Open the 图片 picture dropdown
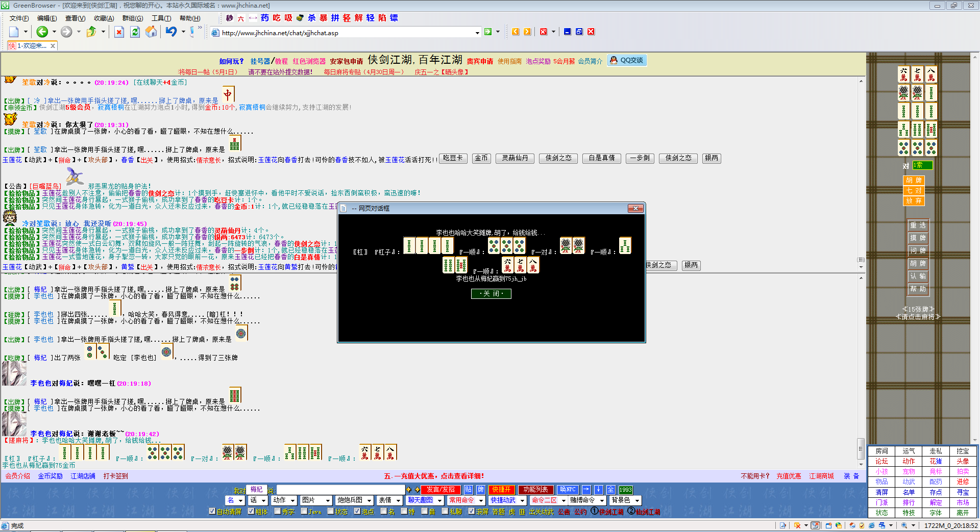 pos(316,500)
